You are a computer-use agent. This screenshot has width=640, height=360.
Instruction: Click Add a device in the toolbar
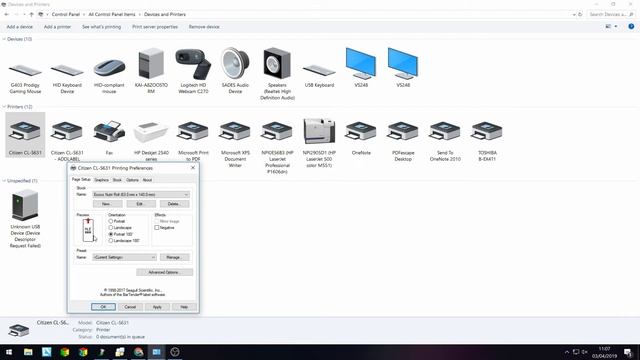click(20, 27)
